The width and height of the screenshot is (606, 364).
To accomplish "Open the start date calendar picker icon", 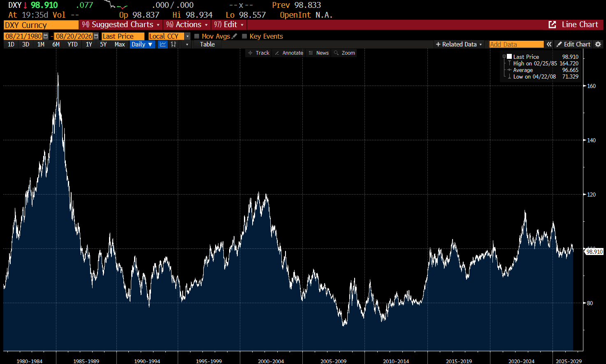I will pos(46,36).
